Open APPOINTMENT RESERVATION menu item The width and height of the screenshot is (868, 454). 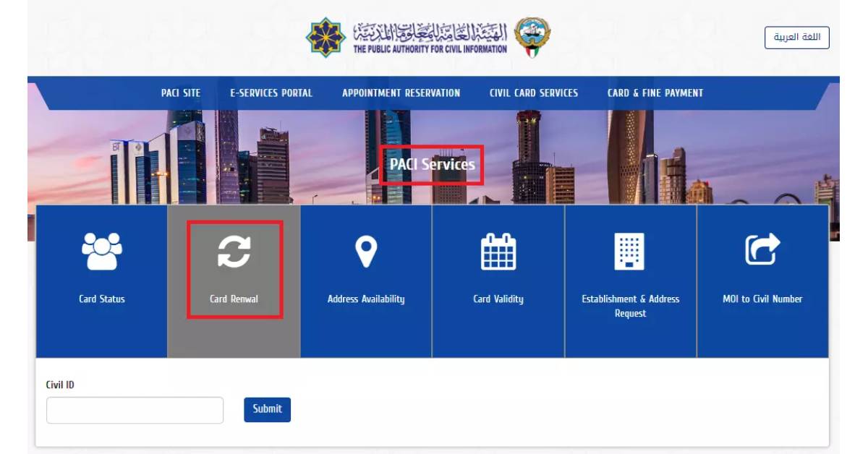(x=401, y=93)
